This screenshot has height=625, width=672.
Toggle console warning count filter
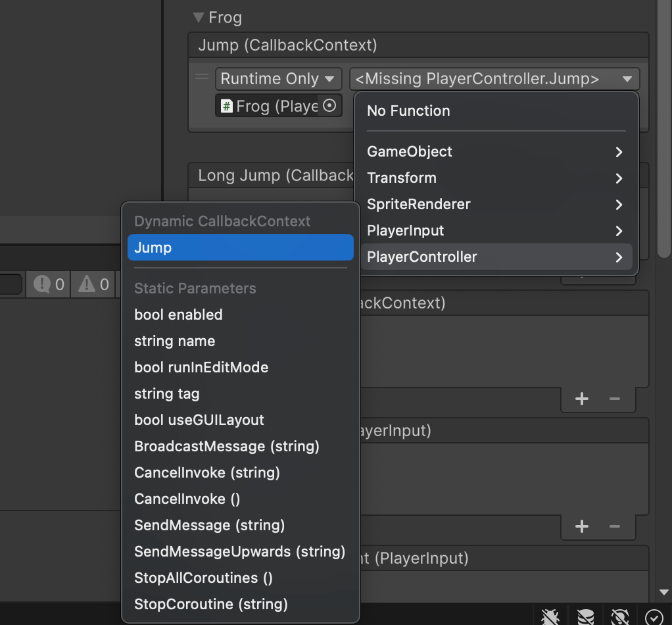pyautogui.click(x=93, y=284)
